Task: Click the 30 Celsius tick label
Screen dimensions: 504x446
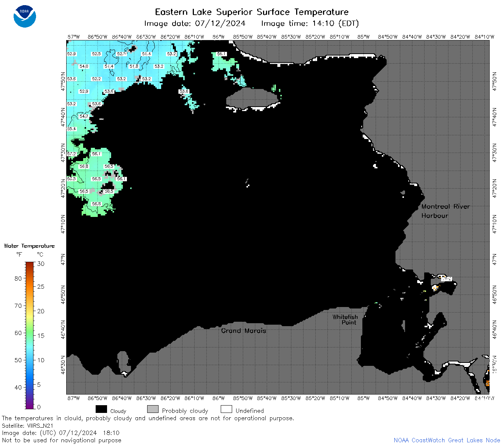Action: pyautogui.click(x=41, y=264)
